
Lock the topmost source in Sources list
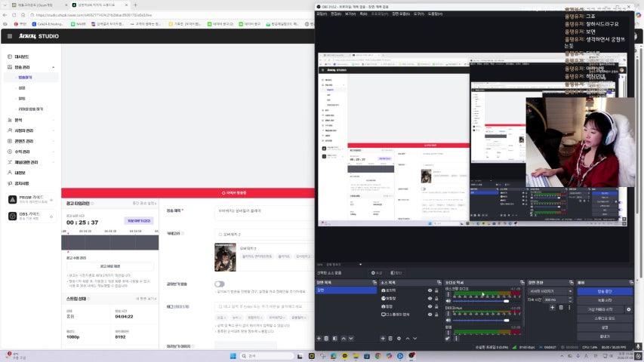pos(436,290)
